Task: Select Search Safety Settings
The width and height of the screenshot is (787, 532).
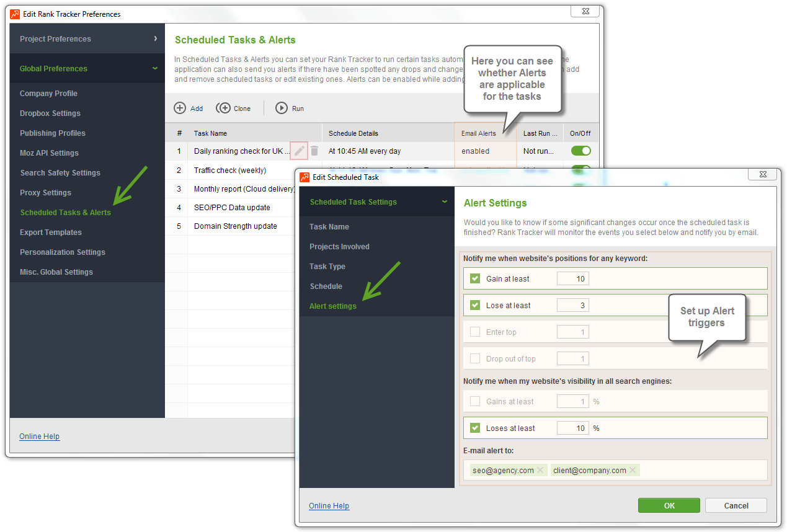Action: coord(60,173)
